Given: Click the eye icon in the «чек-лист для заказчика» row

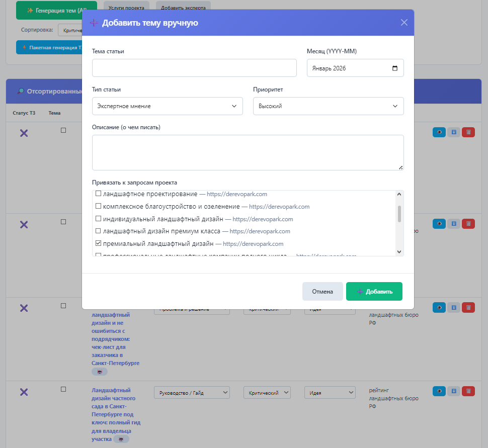Looking at the screenshot, I should 439,307.
